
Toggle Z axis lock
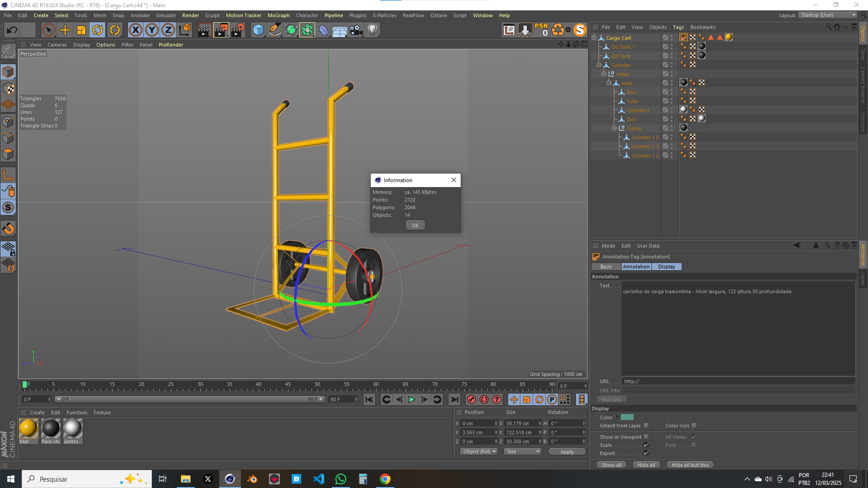[168, 30]
